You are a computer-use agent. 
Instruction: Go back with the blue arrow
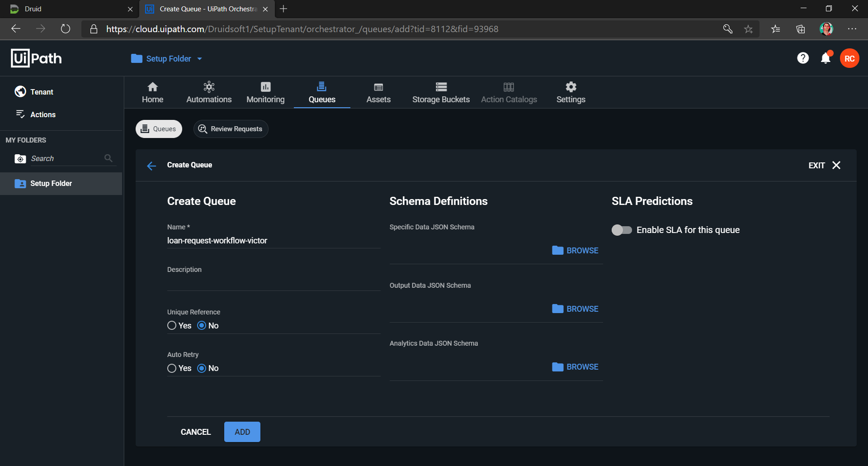click(x=151, y=166)
